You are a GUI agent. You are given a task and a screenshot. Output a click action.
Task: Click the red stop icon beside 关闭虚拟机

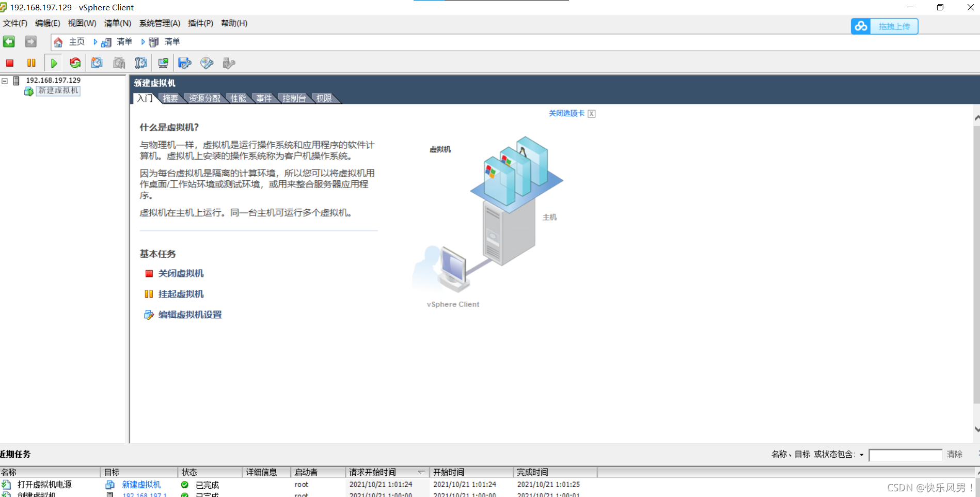point(149,273)
